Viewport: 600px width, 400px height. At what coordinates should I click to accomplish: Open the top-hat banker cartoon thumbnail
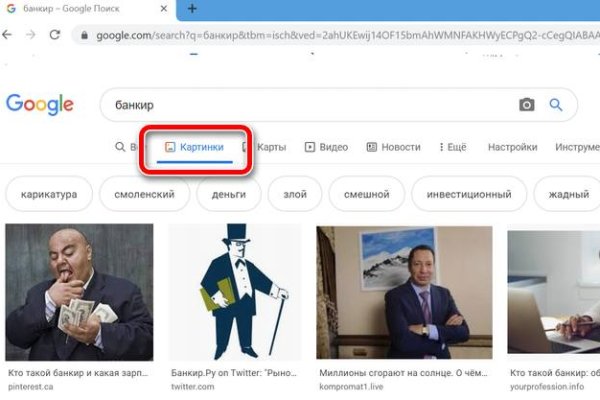pyautogui.click(x=235, y=292)
